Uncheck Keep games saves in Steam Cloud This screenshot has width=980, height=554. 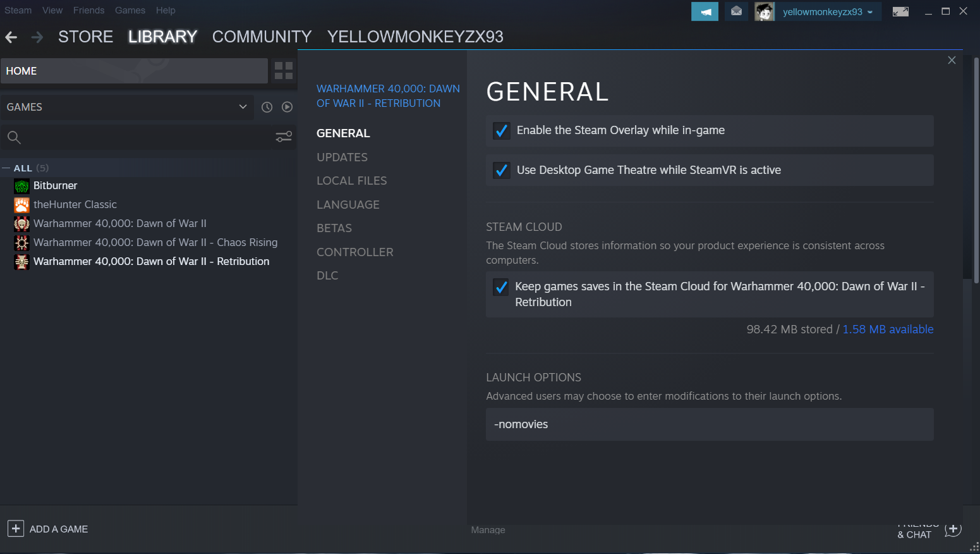click(x=502, y=287)
